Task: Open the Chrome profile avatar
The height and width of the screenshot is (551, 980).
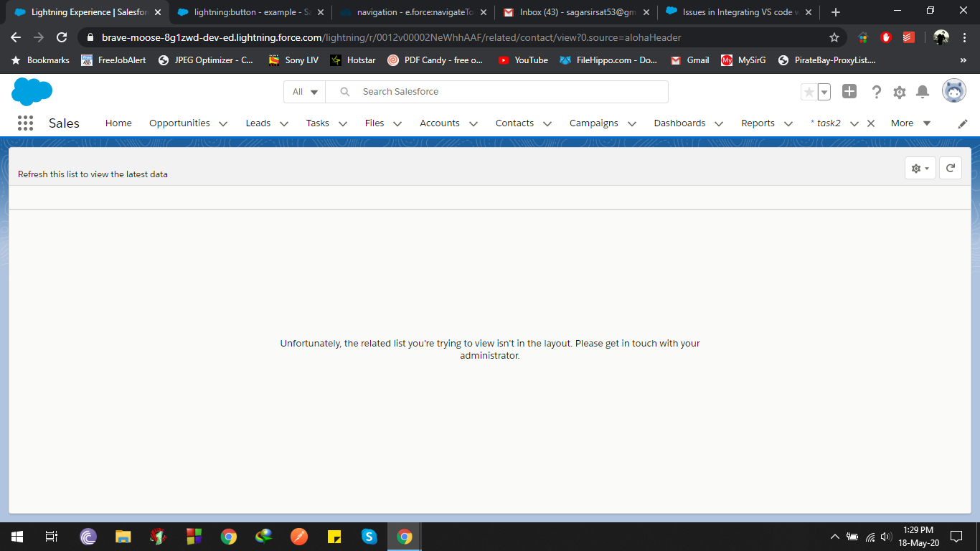Action: click(941, 37)
